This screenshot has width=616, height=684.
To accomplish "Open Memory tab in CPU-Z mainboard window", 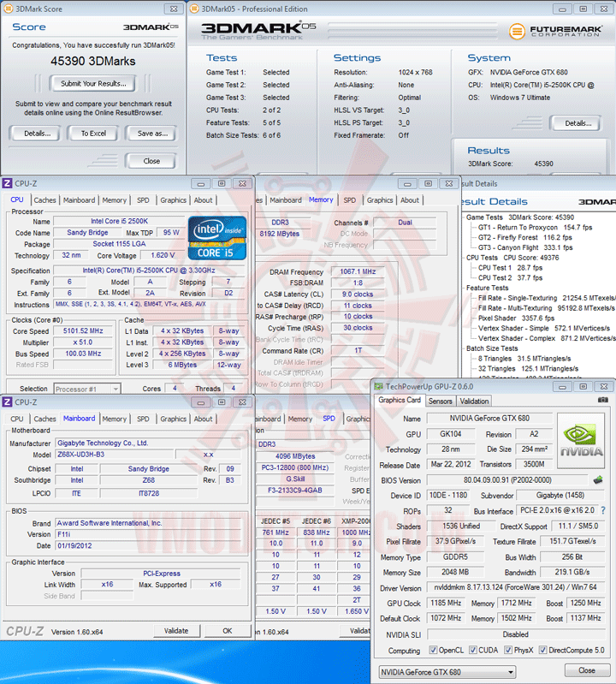I will pyautogui.click(x=115, y=419).
